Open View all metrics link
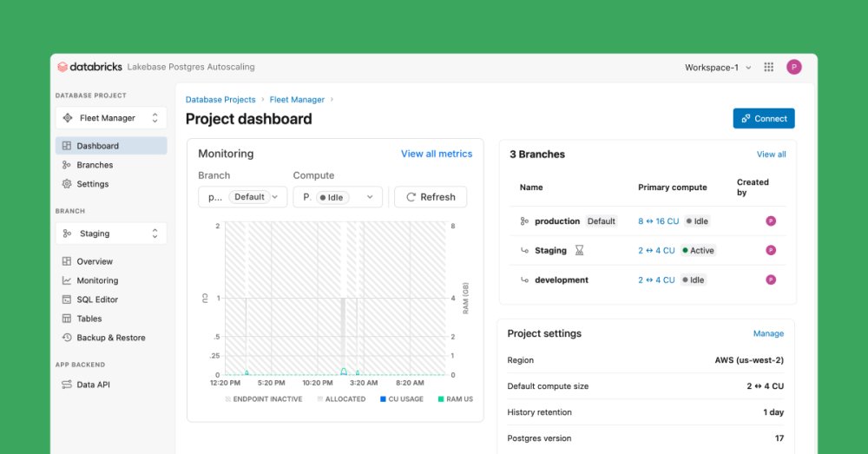The image size is (868, 454). [x=437, y=154]
